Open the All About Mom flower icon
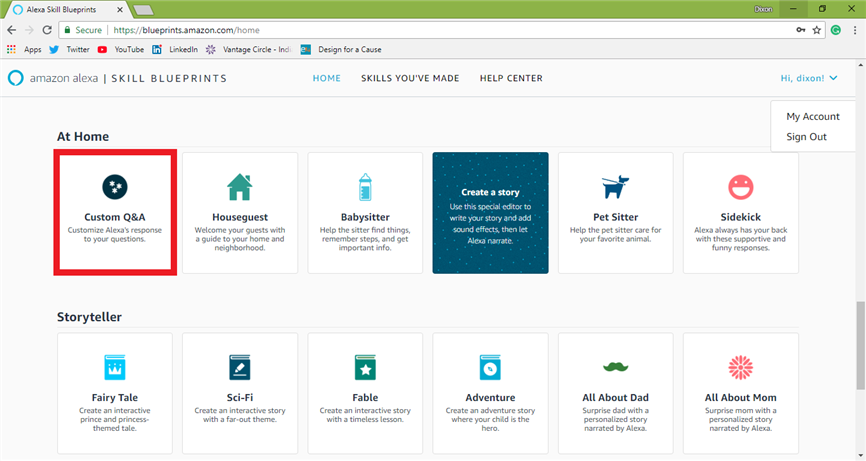The width and height of the screenshot is (866, 461). point(740,367)
